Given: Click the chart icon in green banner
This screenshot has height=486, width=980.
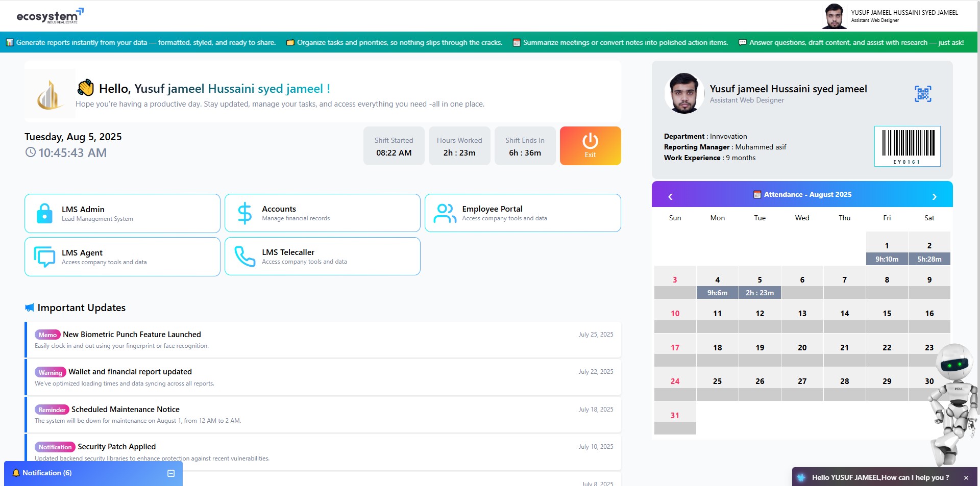Looking at the screenshot, I should pyautogui.click(x=10, y=42).
